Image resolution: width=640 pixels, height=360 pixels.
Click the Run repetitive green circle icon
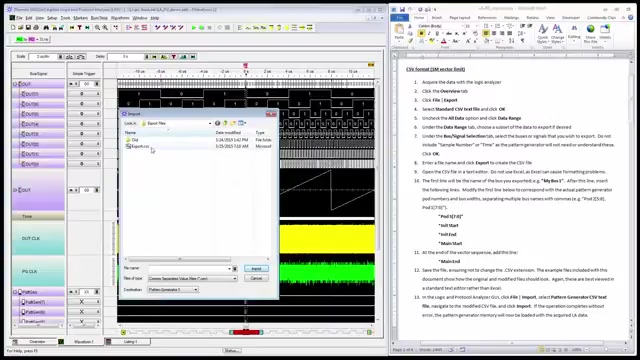pos(202,27)
